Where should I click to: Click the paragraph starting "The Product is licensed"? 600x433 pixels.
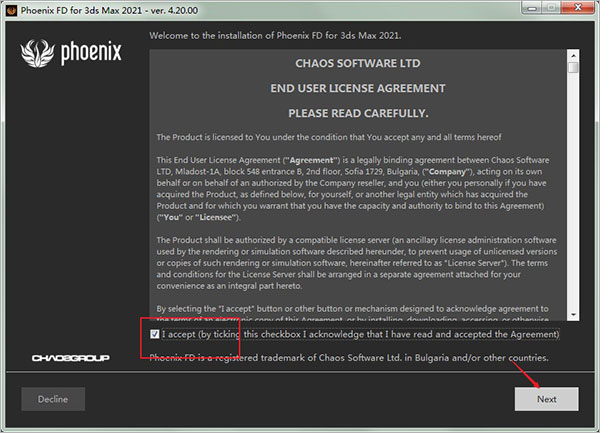[x=329, y=137]
